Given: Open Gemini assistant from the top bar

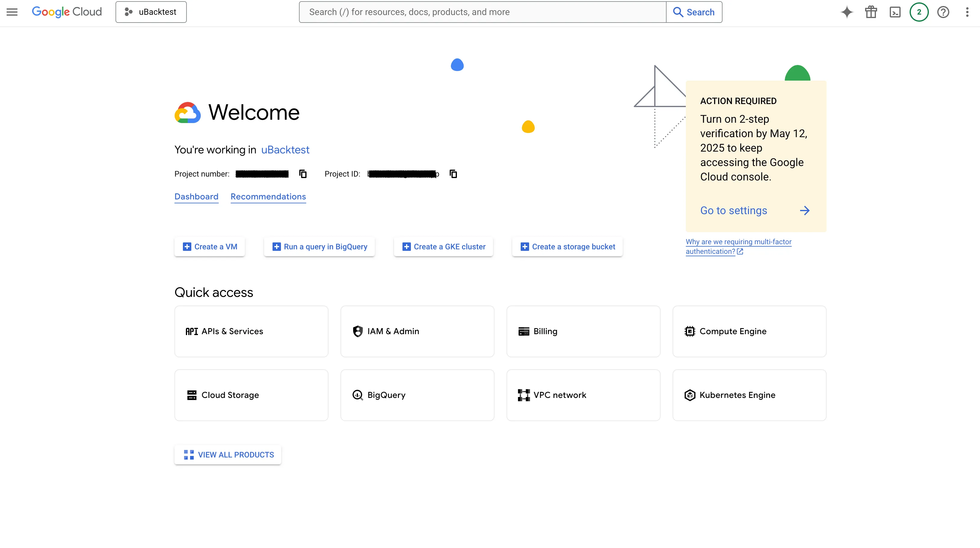Looking at the screenshot, I should point(847,12).
